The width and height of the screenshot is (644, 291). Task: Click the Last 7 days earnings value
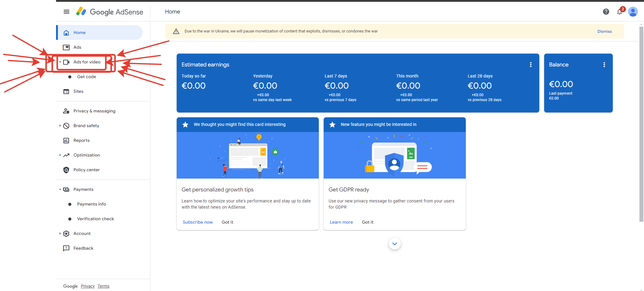tap(337, 86)
